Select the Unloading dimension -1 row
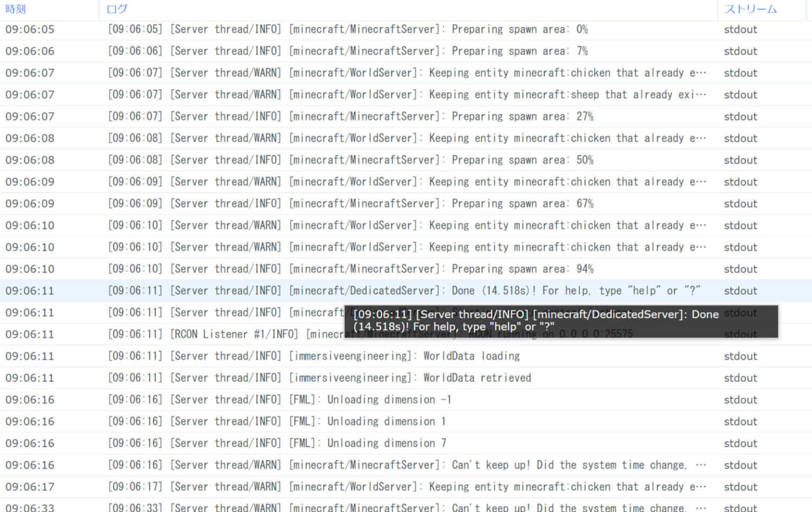Screen dimensions: 812x512 click(x=279, y=400)
